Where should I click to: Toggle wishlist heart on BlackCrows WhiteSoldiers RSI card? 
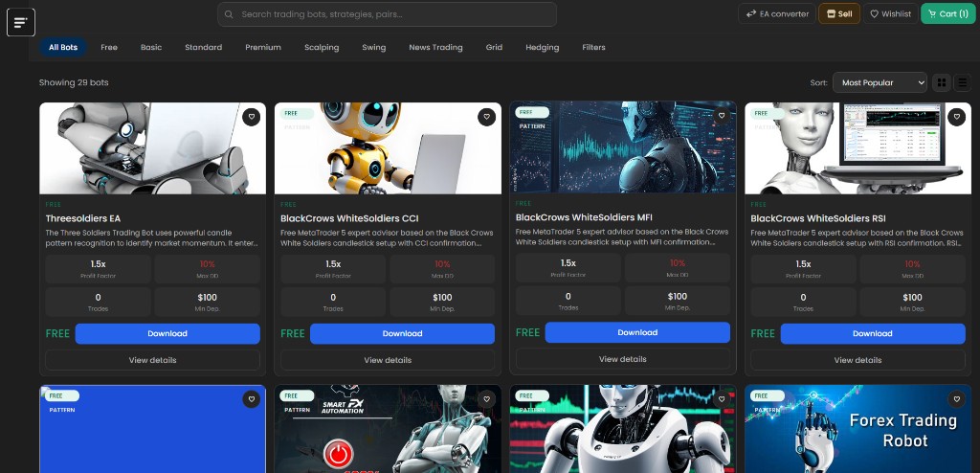[956, 117]
